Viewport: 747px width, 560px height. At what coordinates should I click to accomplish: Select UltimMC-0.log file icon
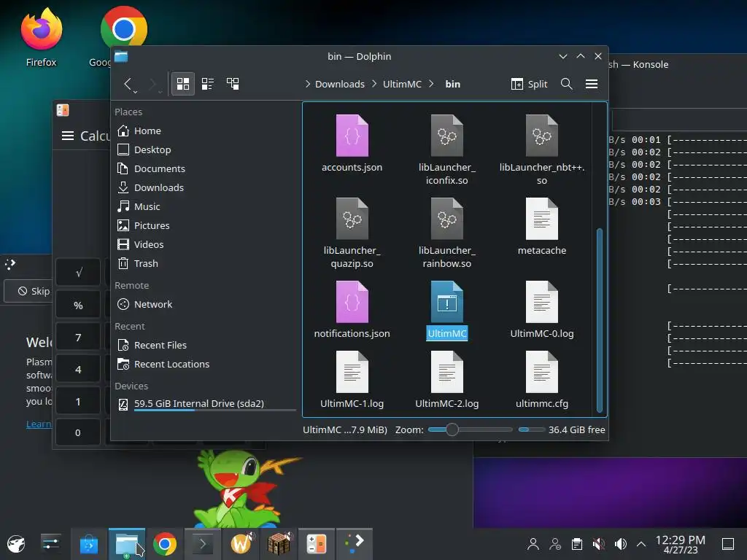542,302
